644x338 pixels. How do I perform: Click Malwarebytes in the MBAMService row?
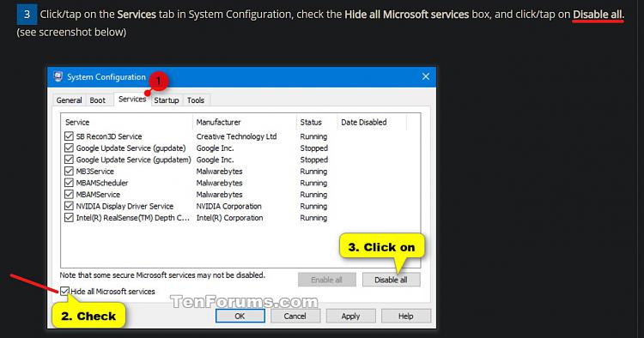click(219, 195)
